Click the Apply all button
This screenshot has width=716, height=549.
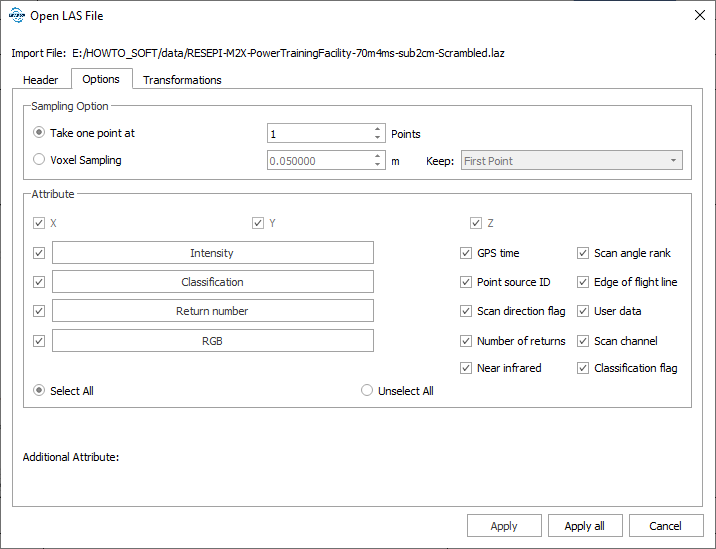[585, 526]
